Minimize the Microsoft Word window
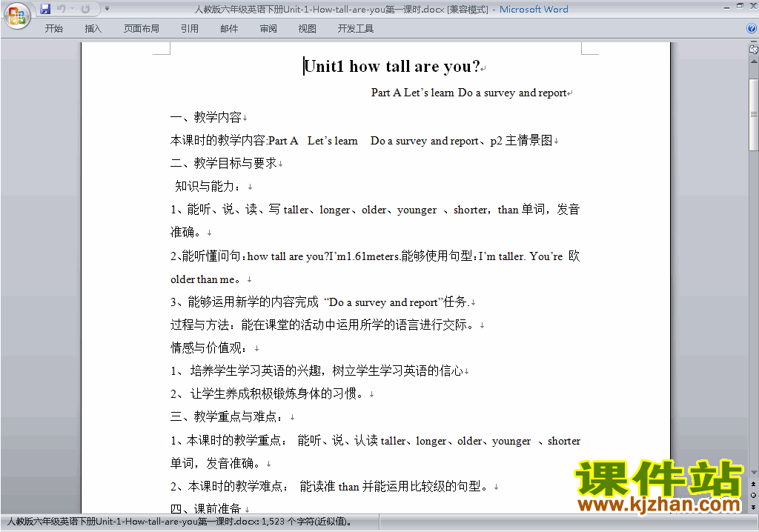This screenshot has width=759, height=532. [726, 7]
